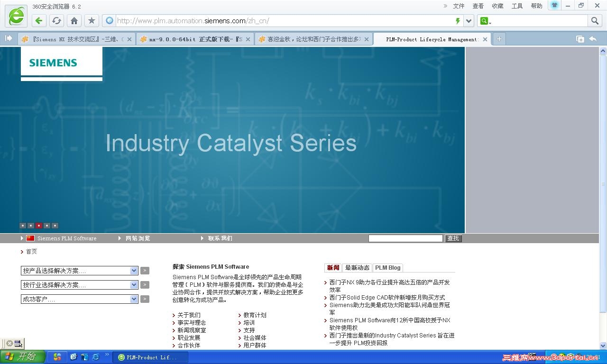The image size is (607, 364).
Task: Click the 首页 breadcrumb link
Action: [31, 252]
